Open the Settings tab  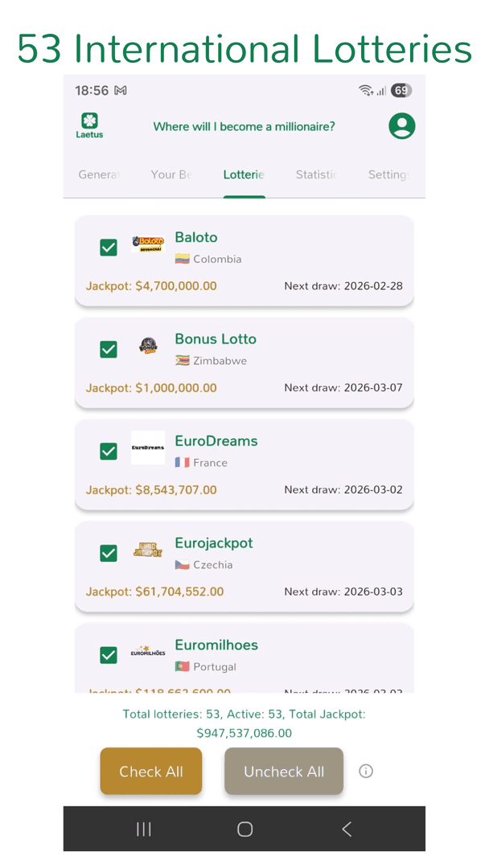coord(388,174)
